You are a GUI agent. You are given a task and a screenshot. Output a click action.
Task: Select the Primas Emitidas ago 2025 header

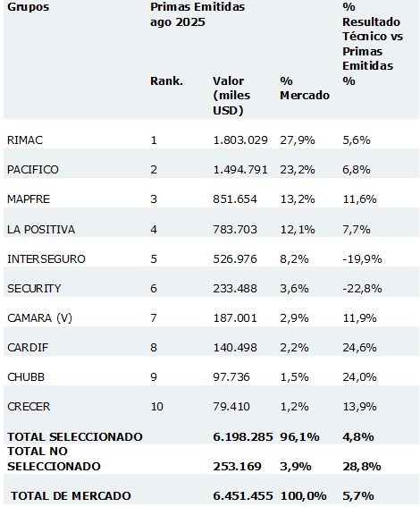pos(197,14)
